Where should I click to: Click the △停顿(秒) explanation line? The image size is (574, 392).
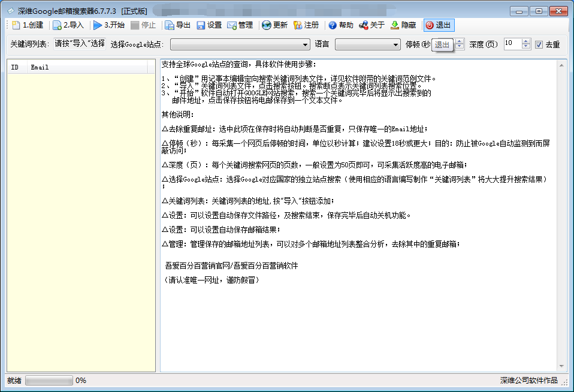click(x=356, y=146)
